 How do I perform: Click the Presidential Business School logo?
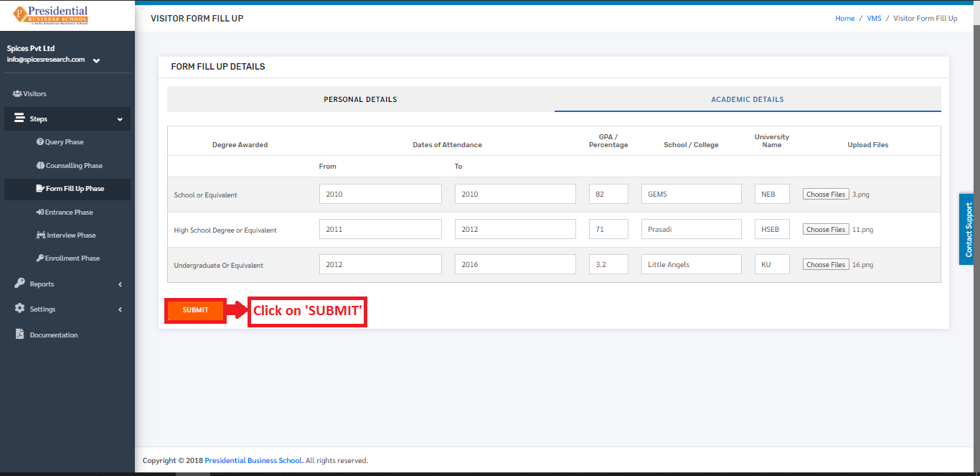(x=50, y=15)
